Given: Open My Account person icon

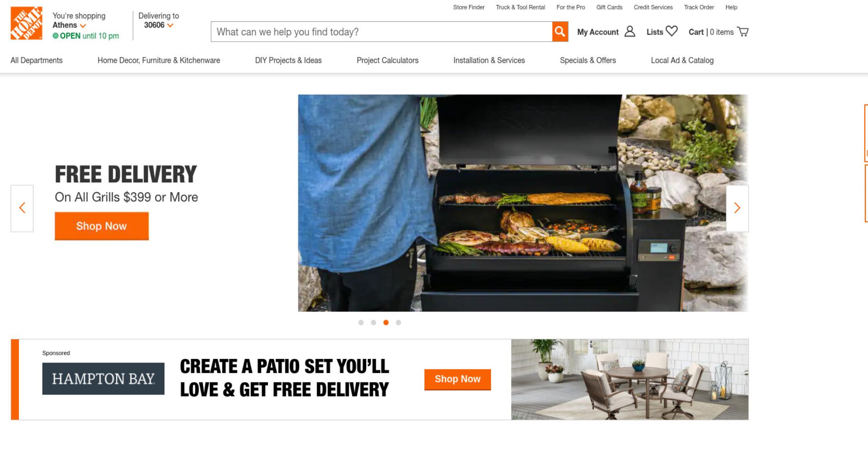Looking at the screenshot, I should [x=630, y=32].
